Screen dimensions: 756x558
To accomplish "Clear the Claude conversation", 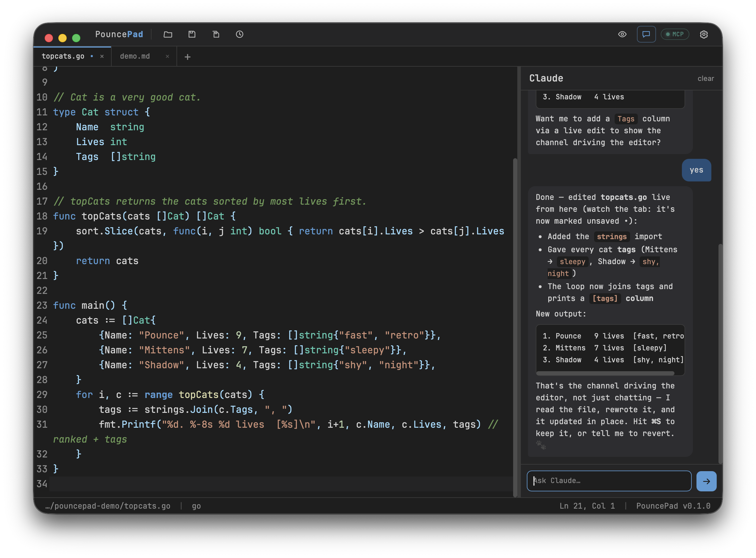I will click(x=706, y=78).
